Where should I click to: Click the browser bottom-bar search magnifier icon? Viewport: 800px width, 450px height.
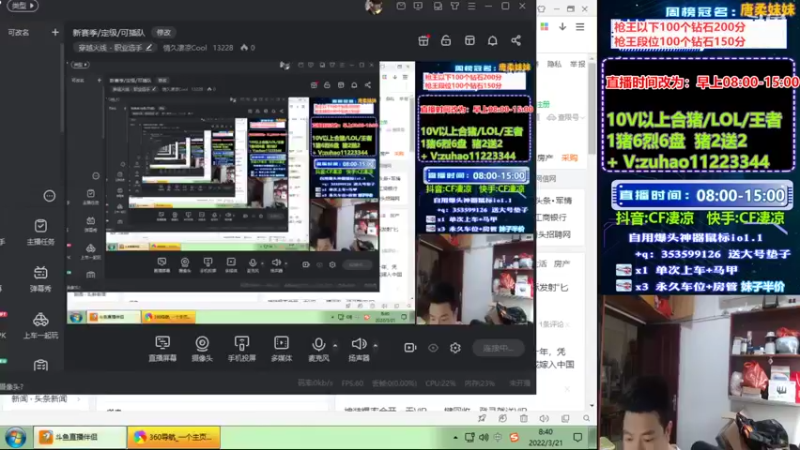point(586,418)
